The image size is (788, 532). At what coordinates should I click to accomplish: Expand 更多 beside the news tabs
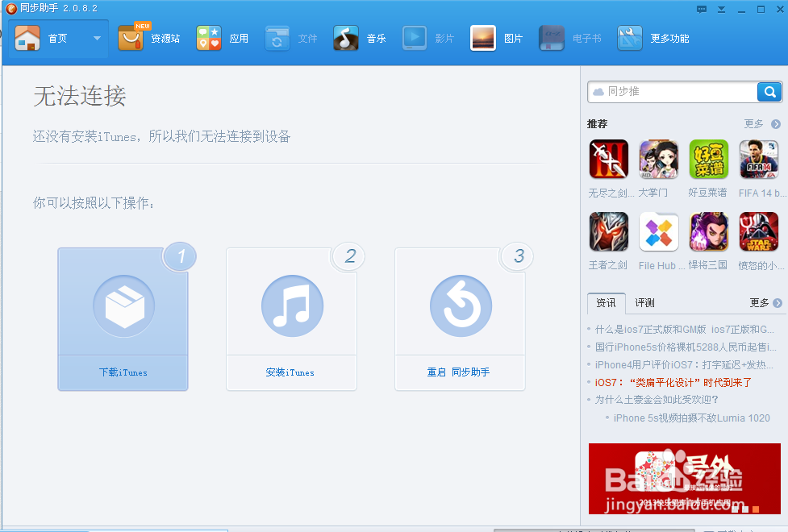tap(760, 302)
